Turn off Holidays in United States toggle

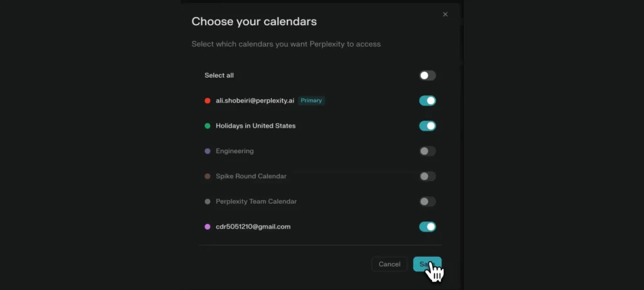(428, 126)
